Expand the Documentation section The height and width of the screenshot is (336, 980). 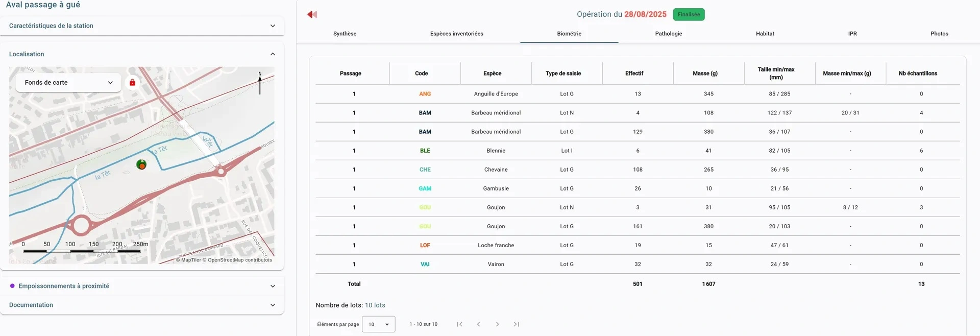[142, 305]
